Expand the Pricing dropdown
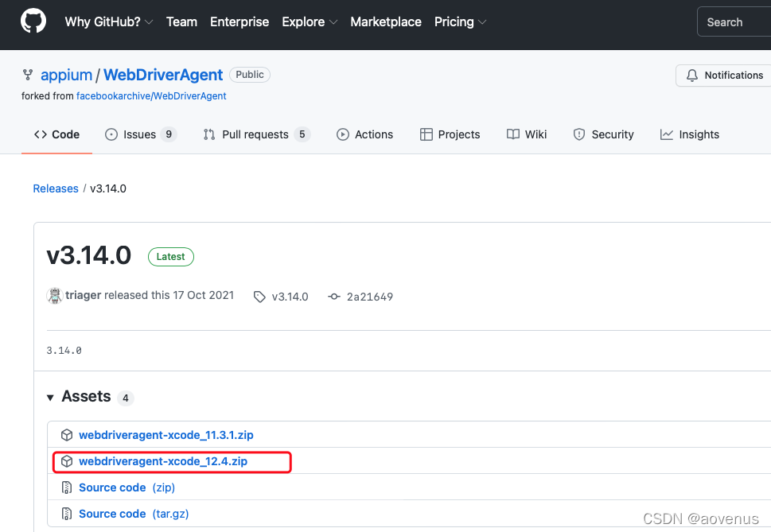Viewport: 771px width, 532px height. (x=460, y=22)
